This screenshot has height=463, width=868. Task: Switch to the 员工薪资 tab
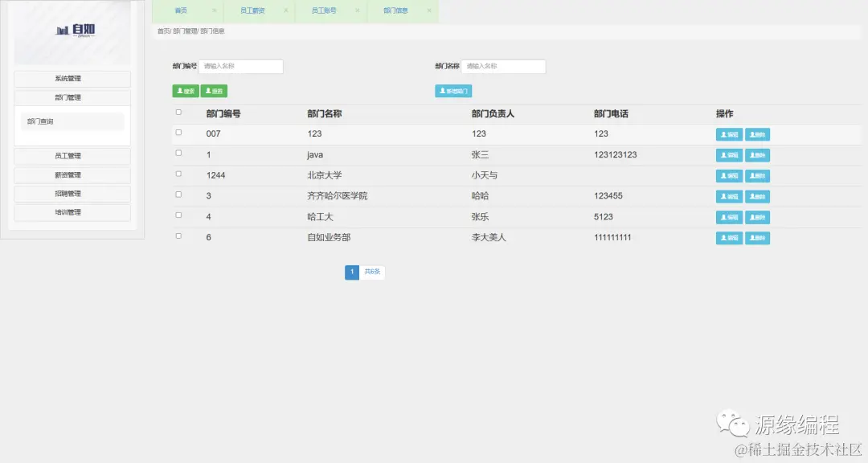click(x=255, y=11)
